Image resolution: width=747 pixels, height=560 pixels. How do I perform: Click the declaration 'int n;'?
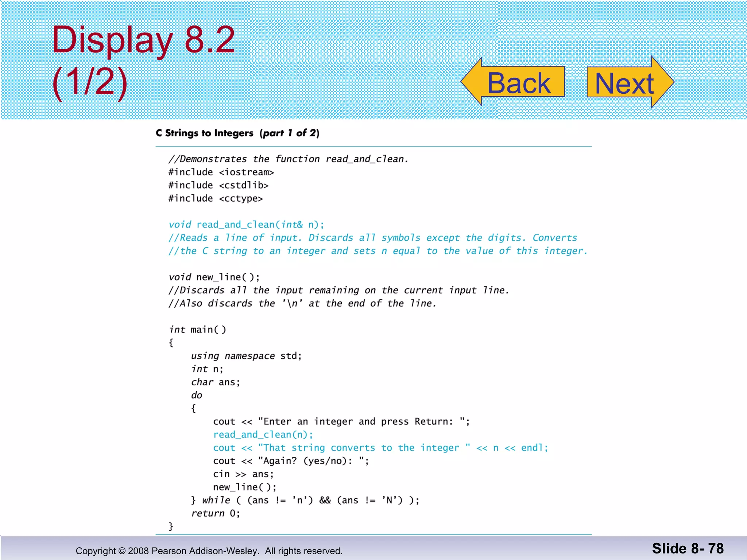(207, 369)
